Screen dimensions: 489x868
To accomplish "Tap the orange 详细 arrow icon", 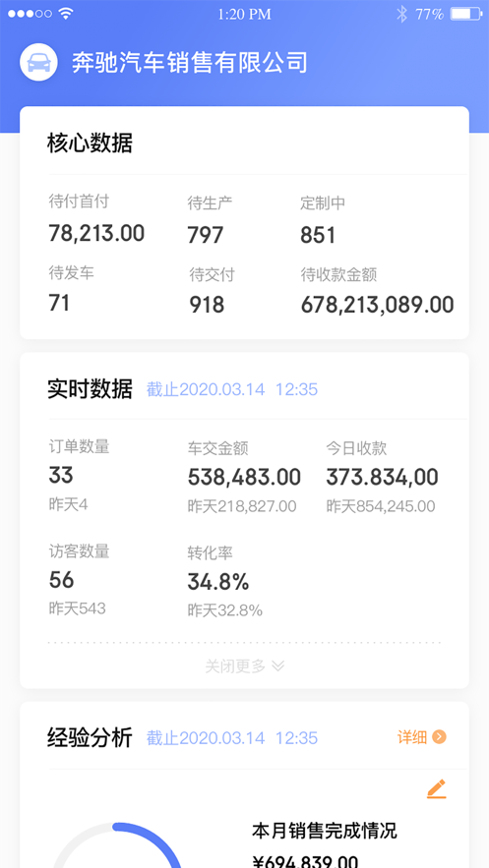I will pos(439,737).
